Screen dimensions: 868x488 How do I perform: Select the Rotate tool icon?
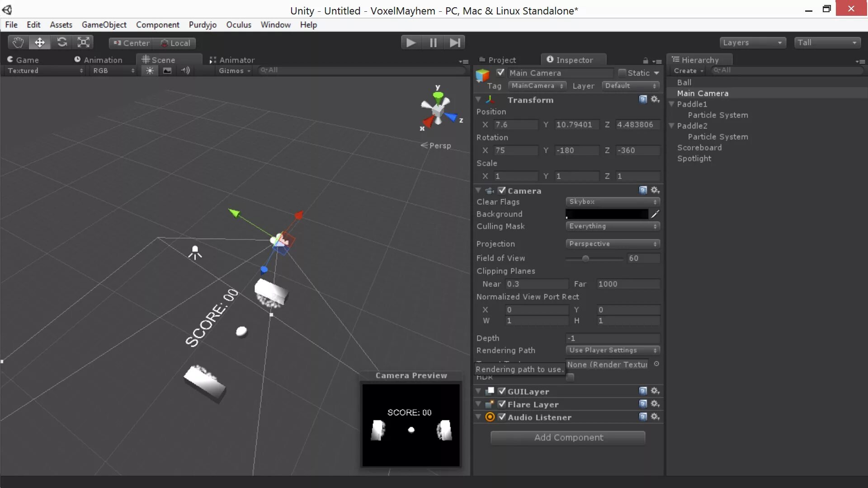(62, 42)
